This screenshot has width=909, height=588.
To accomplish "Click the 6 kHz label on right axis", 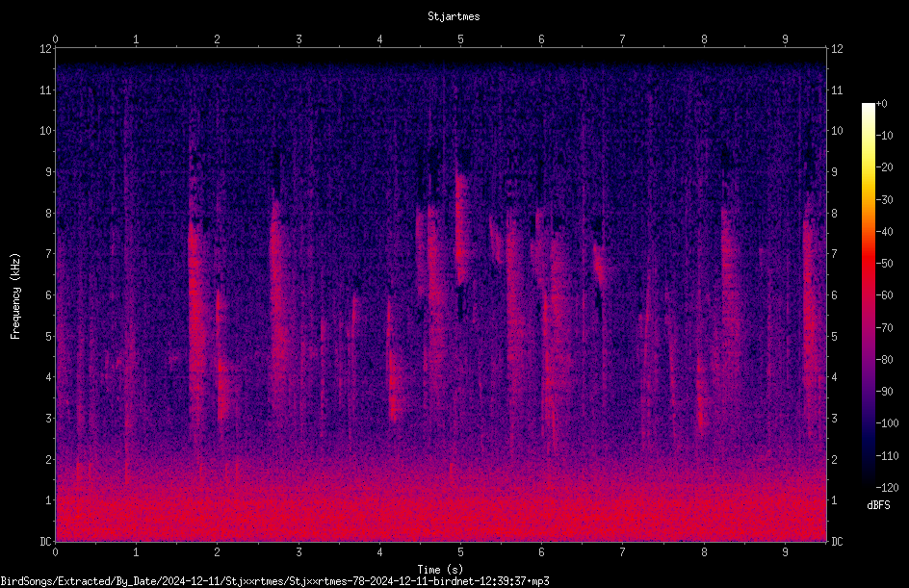I will [x=834, y=295].
